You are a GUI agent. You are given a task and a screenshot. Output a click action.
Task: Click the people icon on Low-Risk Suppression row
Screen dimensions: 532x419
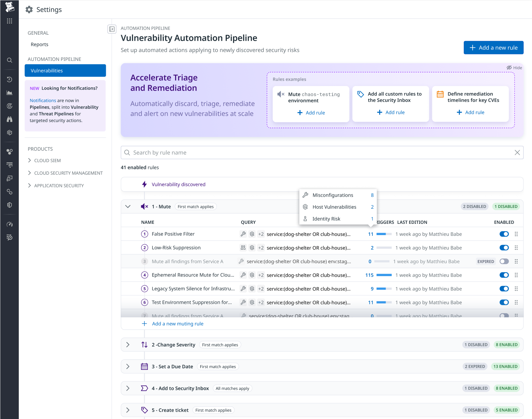(243, 248)
